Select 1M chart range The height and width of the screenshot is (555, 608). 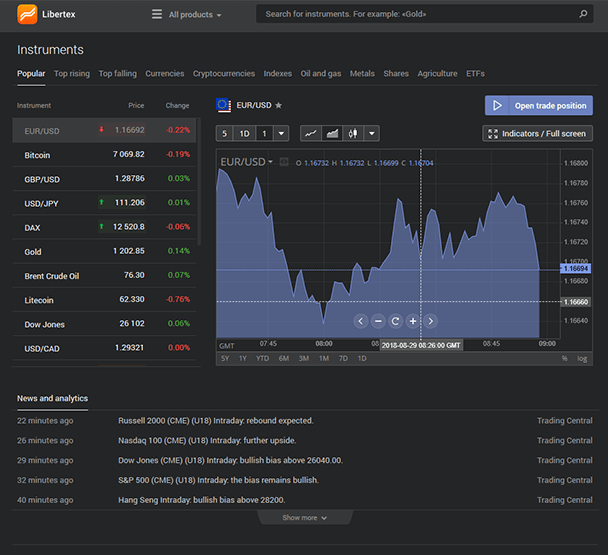coord(324,358)
